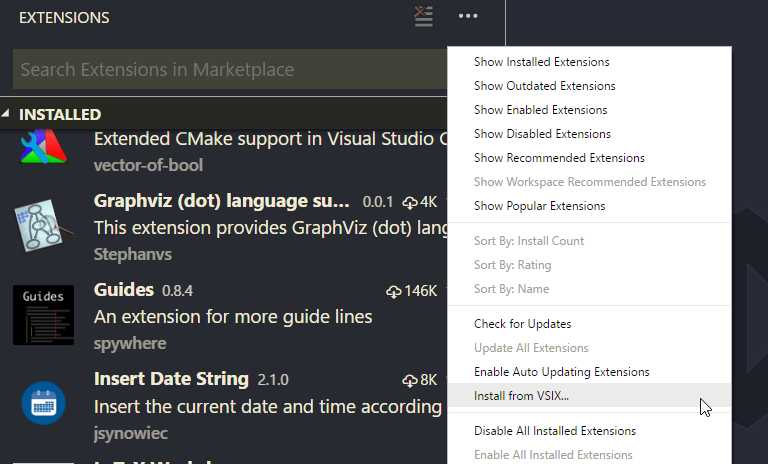This screenshot has width=768, height=464.
Task: Click the Guides version 0.8.4 label
Action: [177, 291]
